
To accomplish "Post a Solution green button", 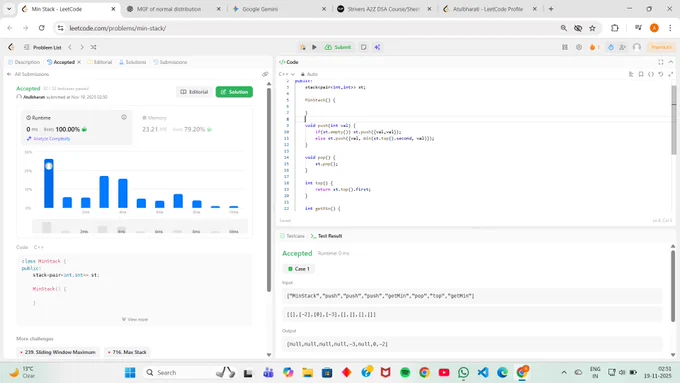I will point(234,92).
